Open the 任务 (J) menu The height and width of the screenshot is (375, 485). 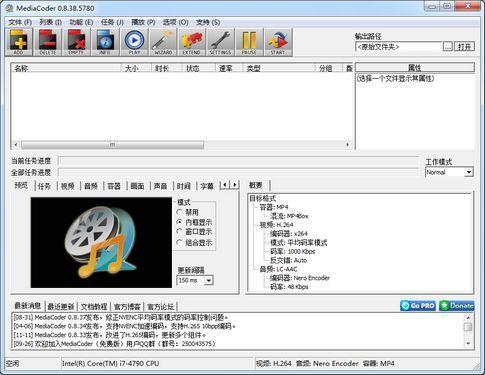(x=112, y=22)
